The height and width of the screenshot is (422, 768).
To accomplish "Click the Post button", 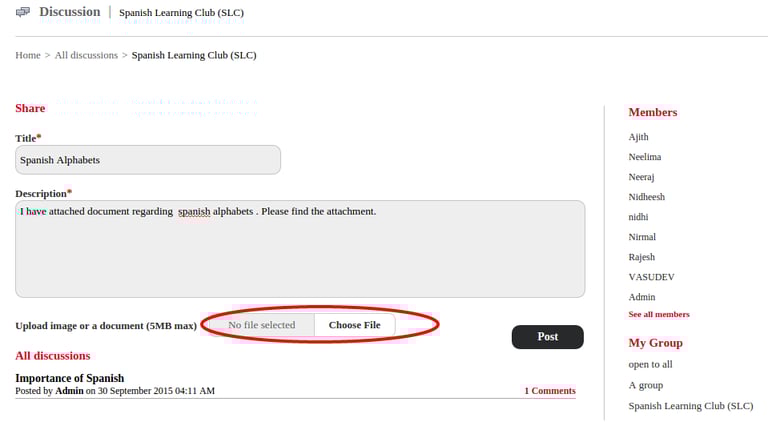I will pyautogui.click(x=547, y=337).
